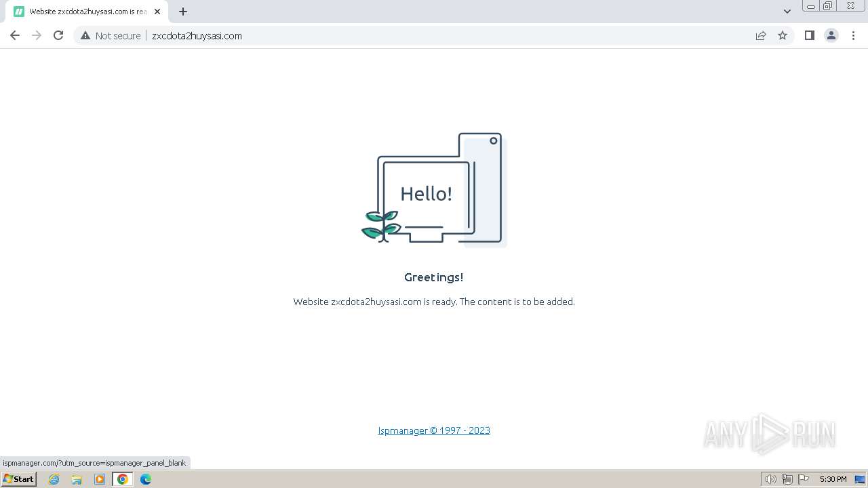Open Chrome's three-dot menu
The height and width of the screenshot is (488, 868).
click(853, 35)
